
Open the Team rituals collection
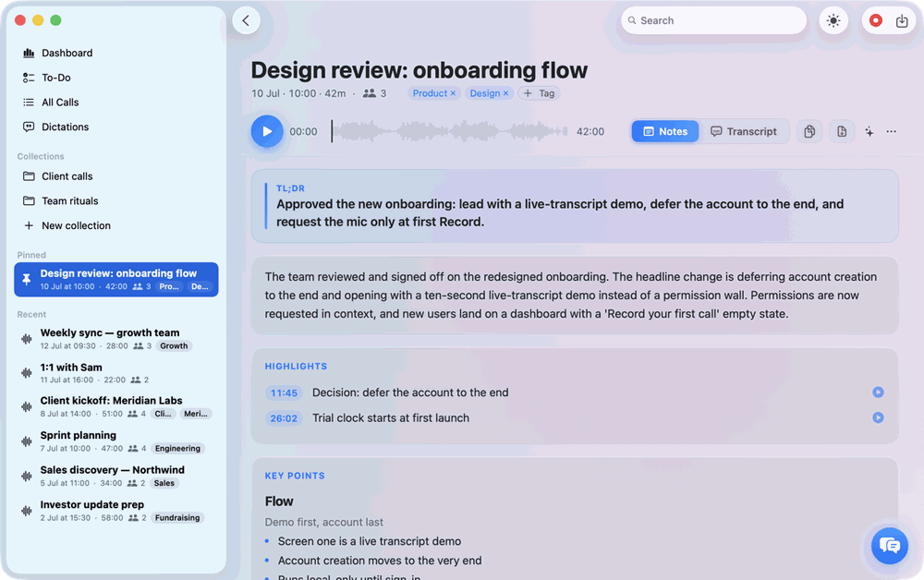coord(116,201)
